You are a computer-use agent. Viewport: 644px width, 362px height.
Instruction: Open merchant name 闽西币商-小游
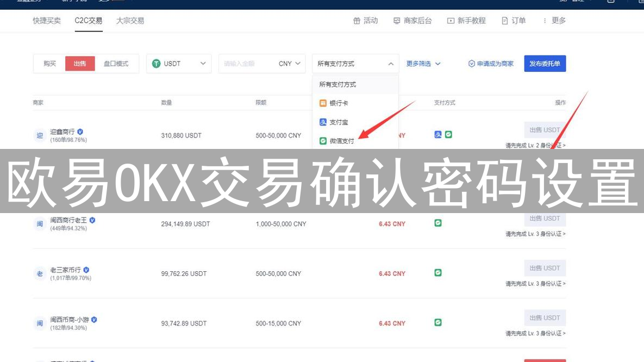click(x=70, y=320)
